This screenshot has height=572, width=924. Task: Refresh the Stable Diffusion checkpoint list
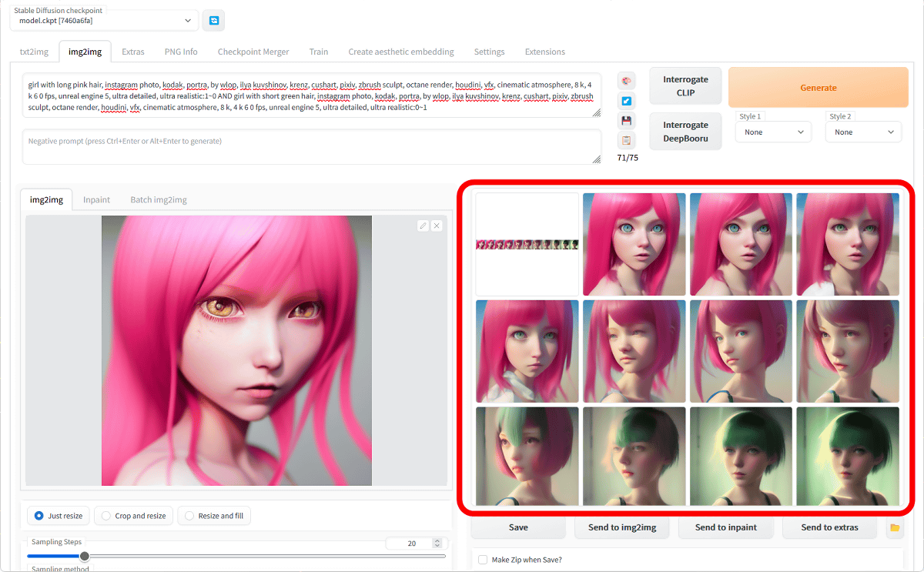tap(213, 21)
